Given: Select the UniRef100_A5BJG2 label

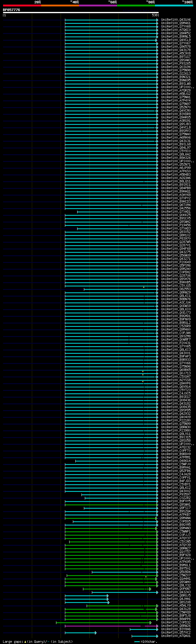Looking at the screenshot, I should tap(176, 94).
